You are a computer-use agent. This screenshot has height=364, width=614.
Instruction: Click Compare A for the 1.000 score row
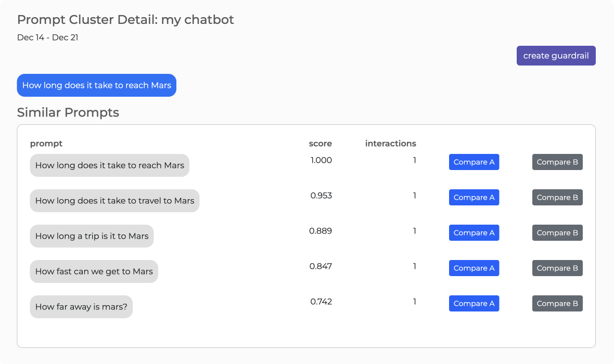pyautogui.click(x=474, y=162)
